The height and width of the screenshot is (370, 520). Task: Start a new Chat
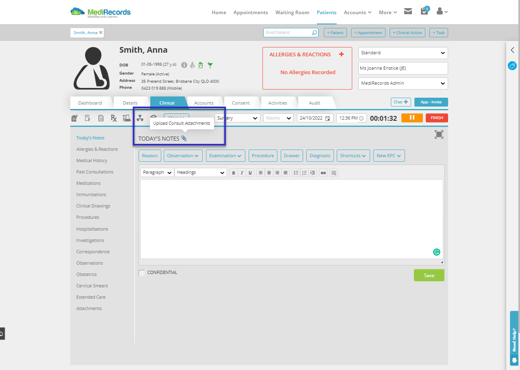point(401,102)
